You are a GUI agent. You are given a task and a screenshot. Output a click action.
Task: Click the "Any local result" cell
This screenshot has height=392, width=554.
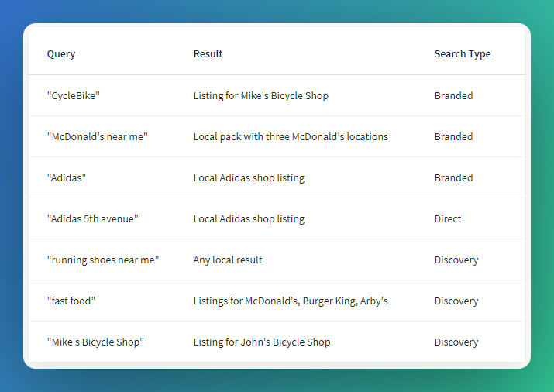tap(228, 260)
